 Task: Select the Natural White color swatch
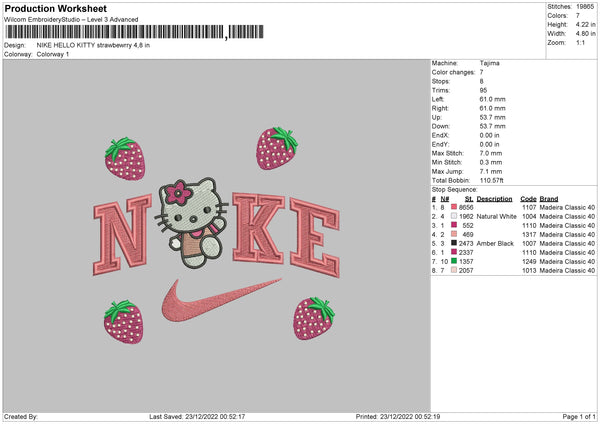click(x=454, y=216)
